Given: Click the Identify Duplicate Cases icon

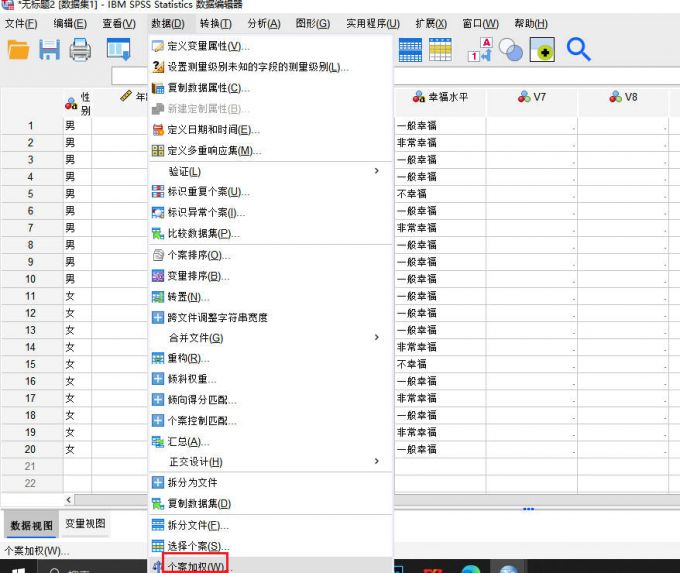Looking at the screenshot, I should click(158, 192).
